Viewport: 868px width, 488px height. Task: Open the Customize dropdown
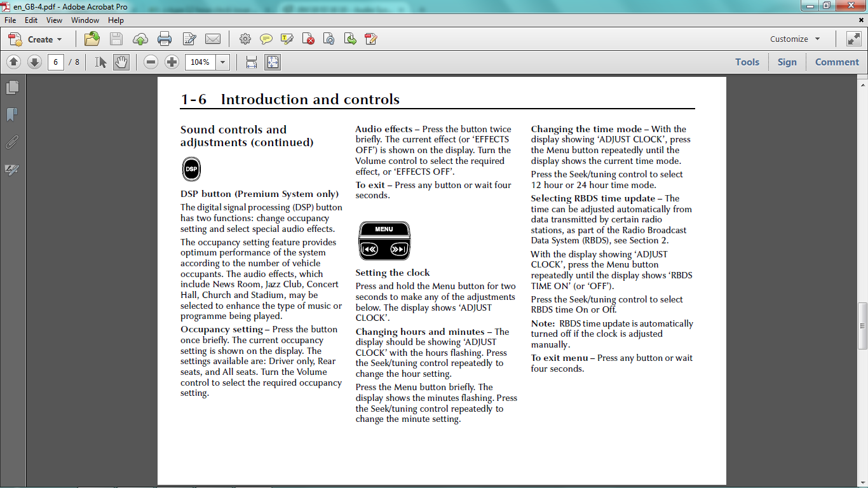coord(795,39)
